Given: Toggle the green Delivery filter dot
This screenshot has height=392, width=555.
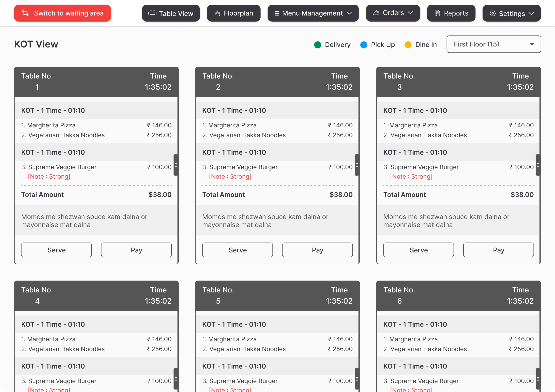Looking at the screenshot, I should tap(317, 45).
